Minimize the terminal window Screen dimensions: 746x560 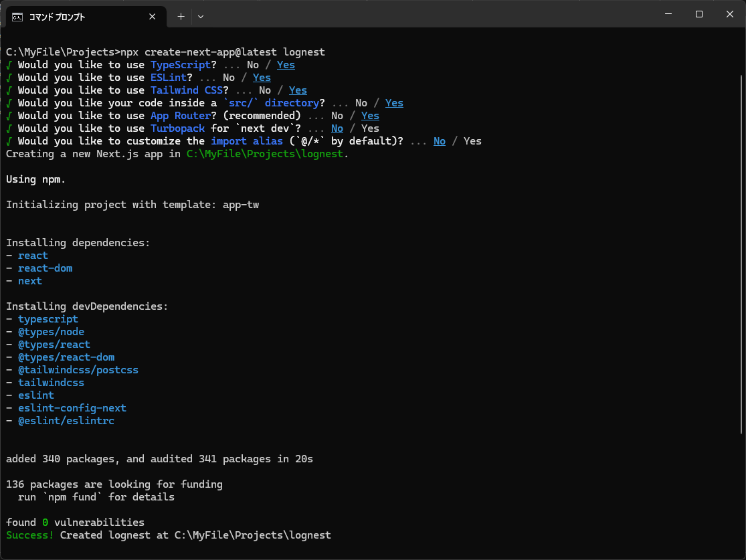tap(668, 14)
